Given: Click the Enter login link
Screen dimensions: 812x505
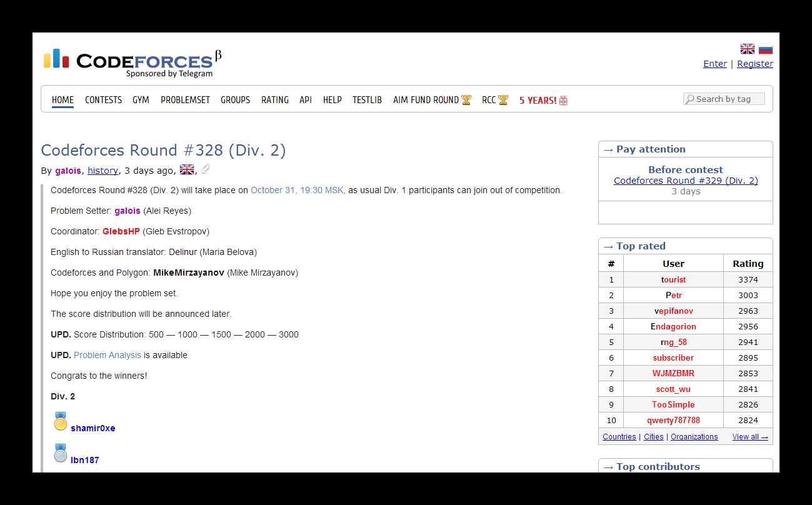Looking at the screenshot, I should coord(714,64).
